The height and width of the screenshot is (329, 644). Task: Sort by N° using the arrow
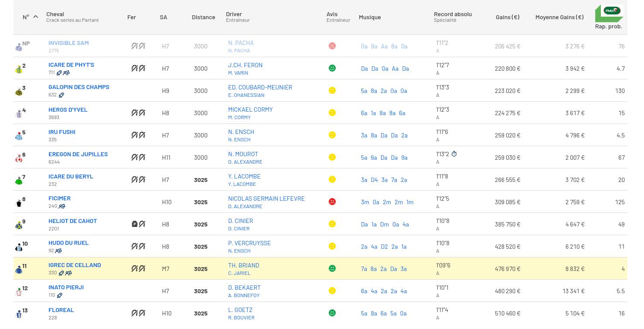(36, 17)
